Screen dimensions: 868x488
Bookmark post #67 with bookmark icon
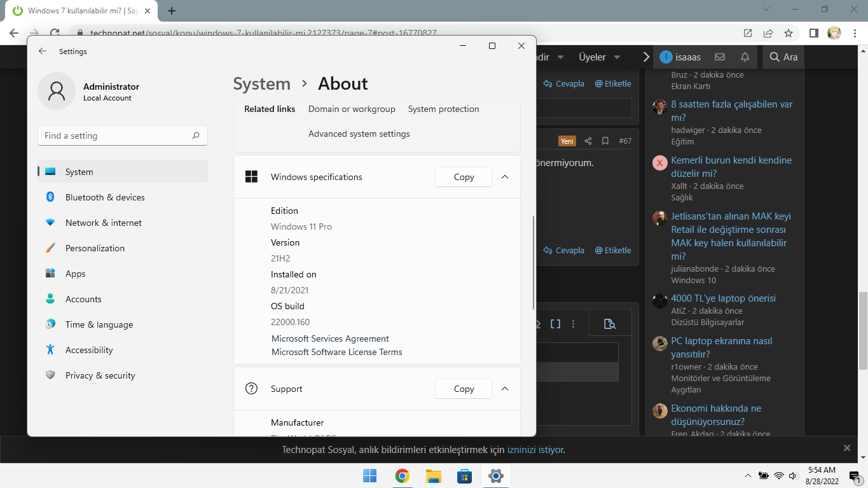(605, 141)
